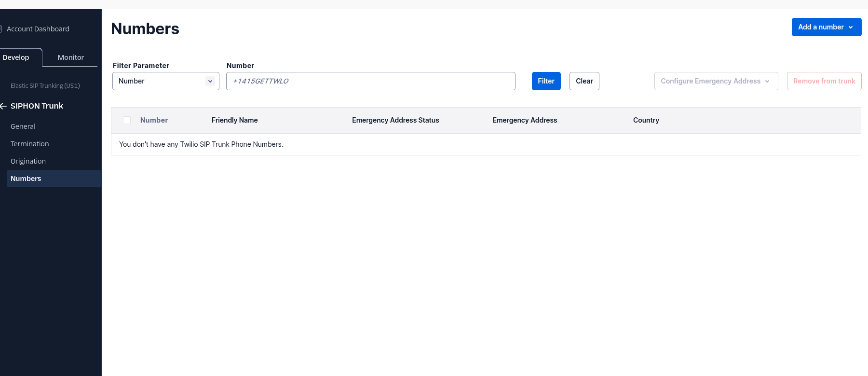Open the Elastic SIP Trunking (US1) link
This screenshot has height=376, width=868.
(45, 85)
